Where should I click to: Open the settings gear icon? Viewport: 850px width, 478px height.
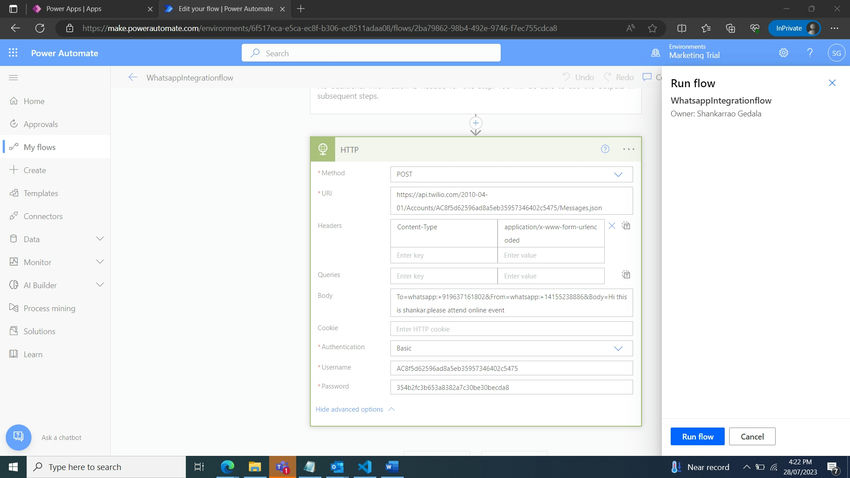coord(783,53)
